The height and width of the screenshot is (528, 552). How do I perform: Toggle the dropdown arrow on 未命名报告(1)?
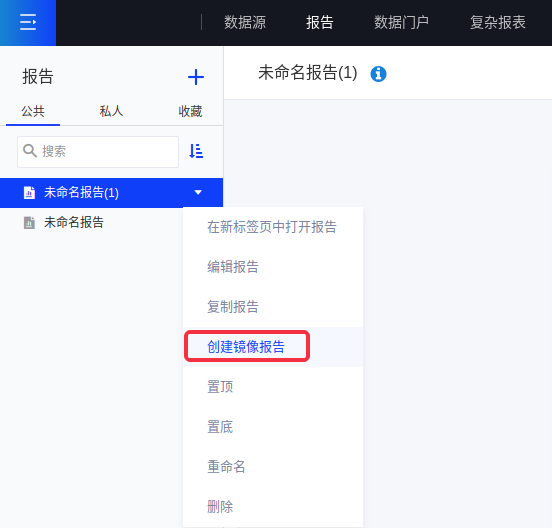[x=198, y=192]
